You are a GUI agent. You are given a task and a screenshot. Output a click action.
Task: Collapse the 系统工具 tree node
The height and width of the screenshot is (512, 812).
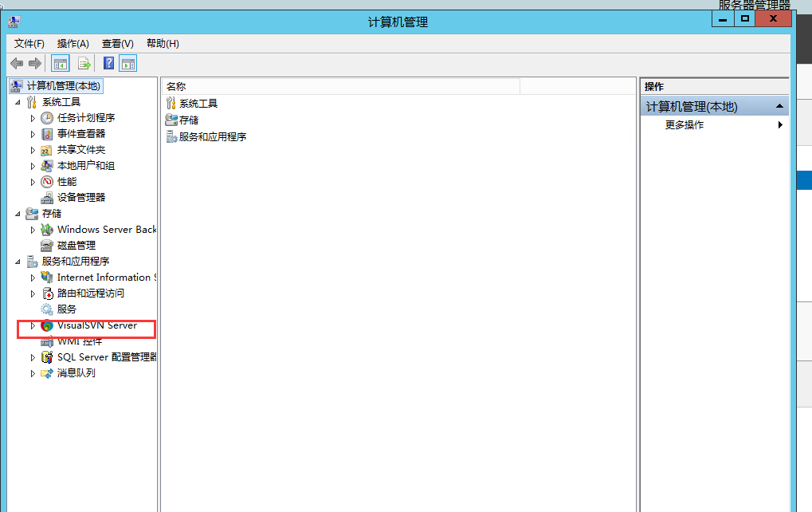point(18,102)
